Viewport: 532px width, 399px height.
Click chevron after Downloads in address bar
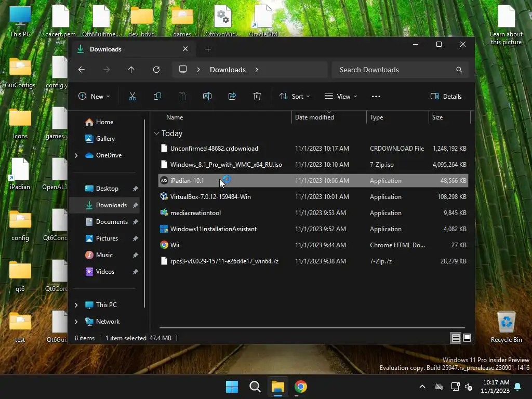point(257,70)
